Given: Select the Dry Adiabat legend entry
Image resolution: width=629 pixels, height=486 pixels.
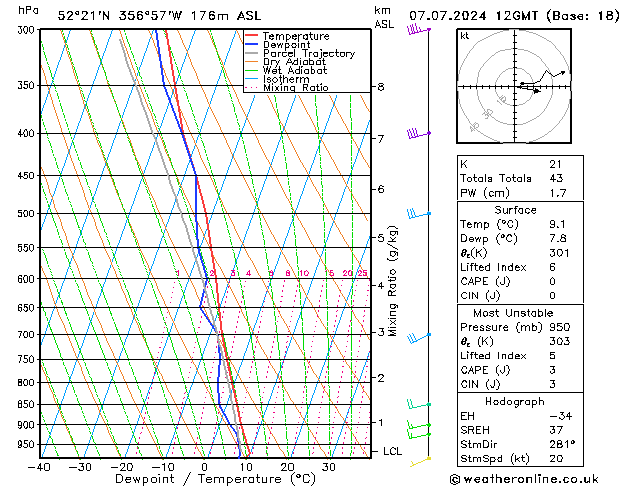Looking at the screenshot, I should click(x=295, y=62).
